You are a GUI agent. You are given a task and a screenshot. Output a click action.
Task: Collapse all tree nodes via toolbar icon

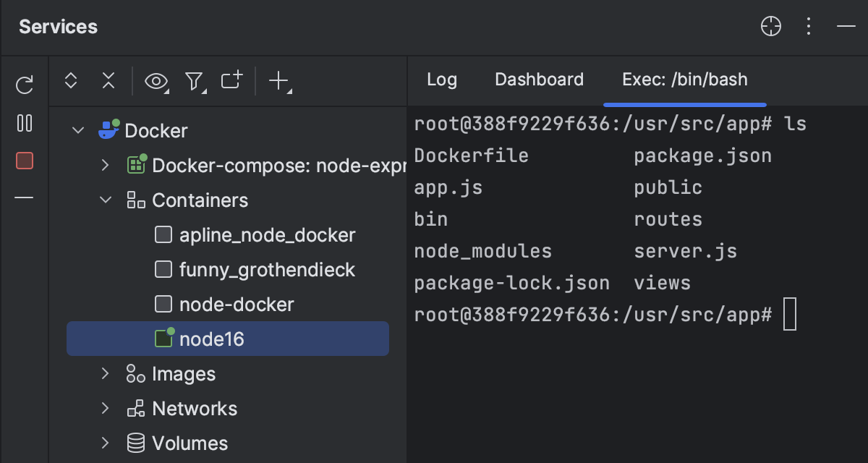[x=108, y=81]
